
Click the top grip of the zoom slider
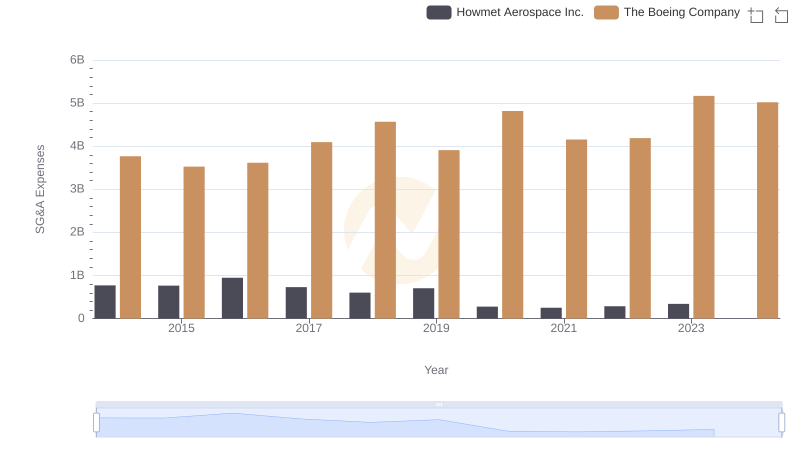coord(439,404)
